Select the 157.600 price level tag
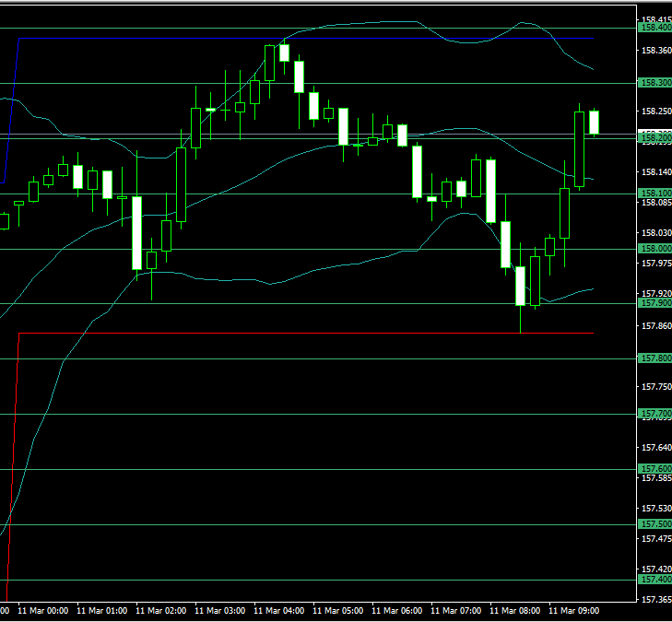 click(654, 468)
